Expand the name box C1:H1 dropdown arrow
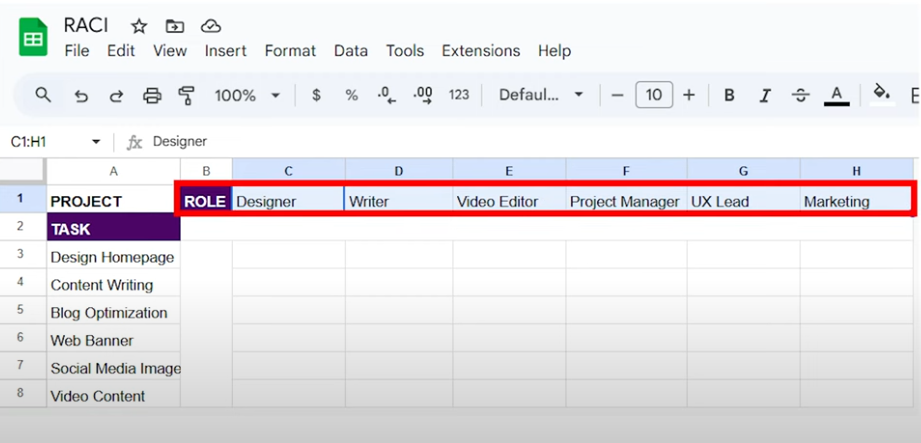 96,142
